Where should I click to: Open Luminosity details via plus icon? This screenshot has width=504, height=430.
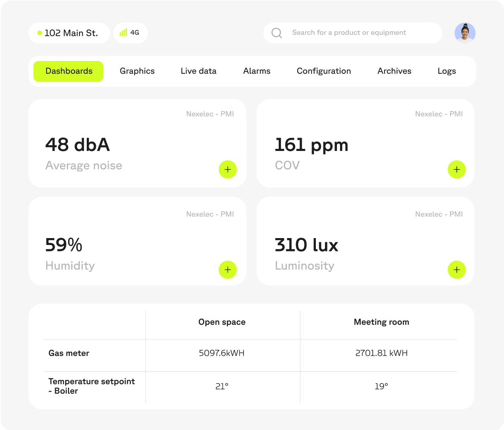click(x=457, y=270)
